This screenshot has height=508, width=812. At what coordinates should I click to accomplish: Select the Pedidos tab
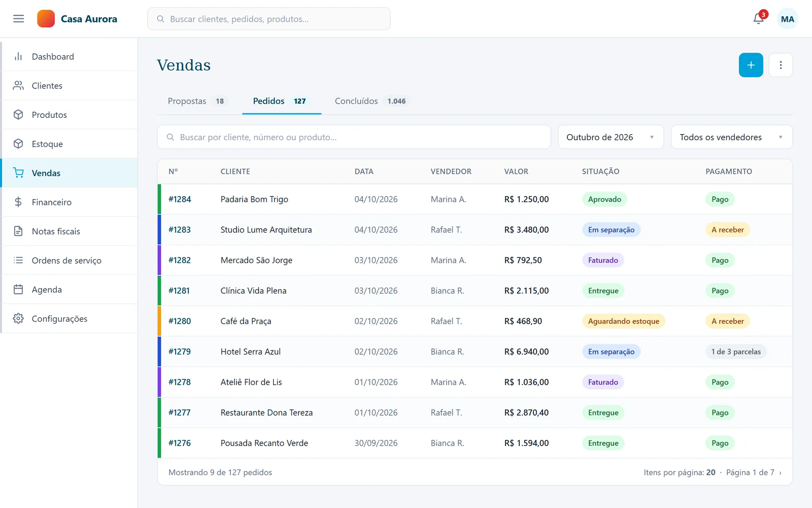[281, 101]
